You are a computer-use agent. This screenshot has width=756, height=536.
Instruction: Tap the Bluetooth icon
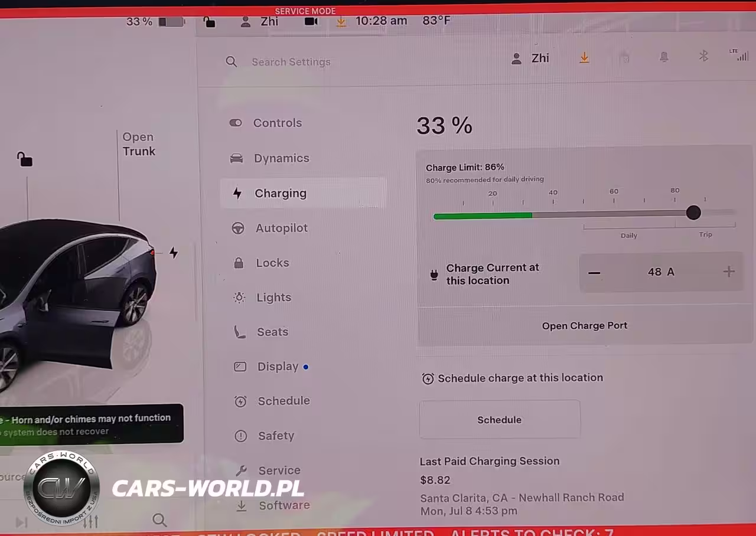703,56
